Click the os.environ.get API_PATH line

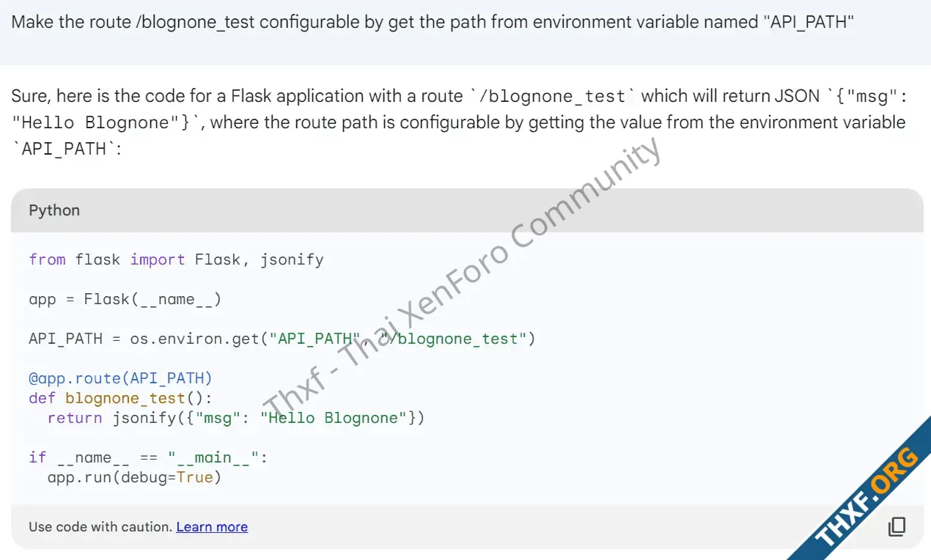click(x=282, y=339)
